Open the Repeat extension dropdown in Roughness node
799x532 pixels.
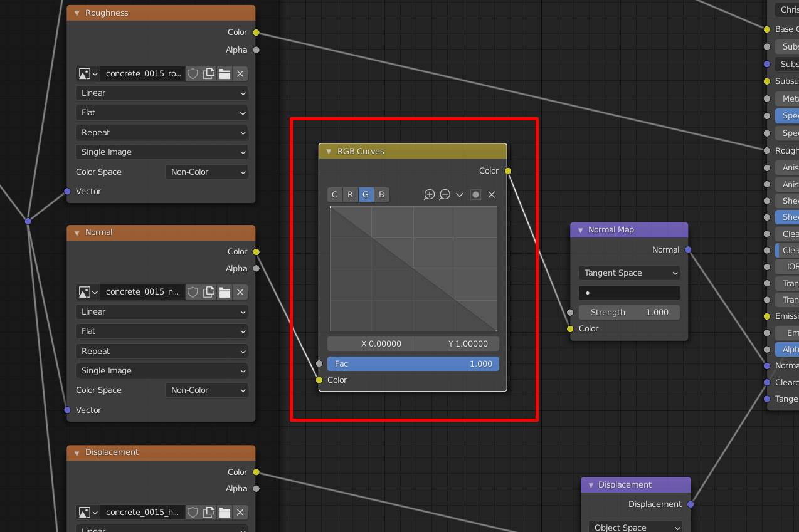162,133
